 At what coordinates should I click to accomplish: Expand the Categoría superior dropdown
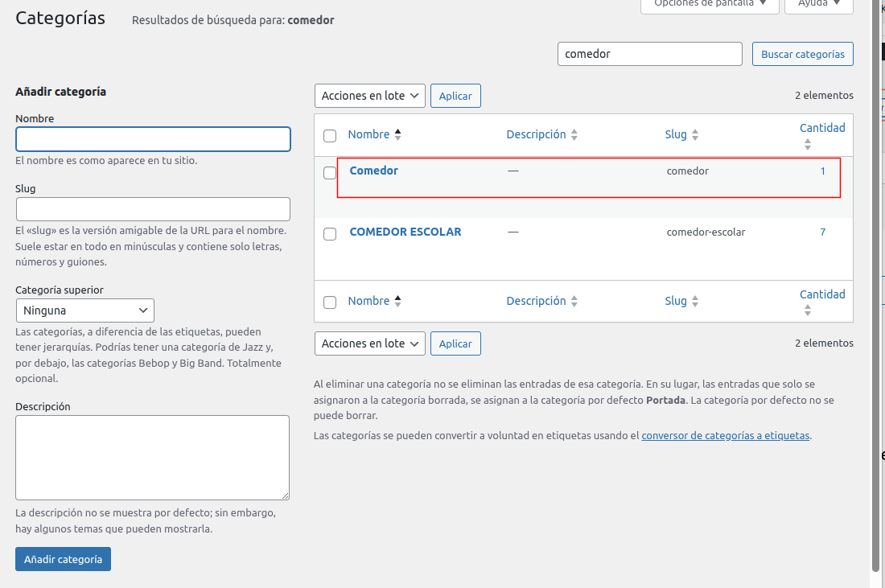point(85,310)
